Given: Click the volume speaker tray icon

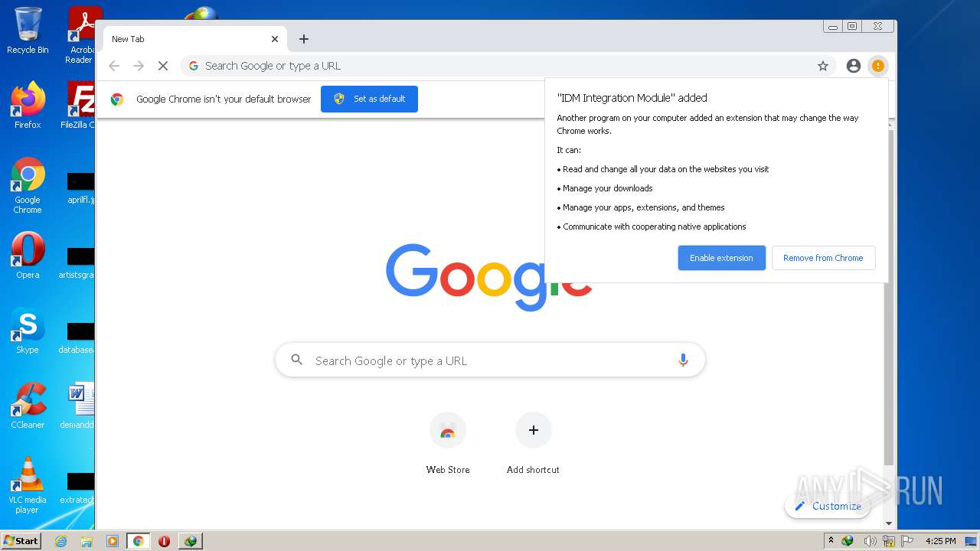Looking at the screenshot, I should tap(871, 541).
